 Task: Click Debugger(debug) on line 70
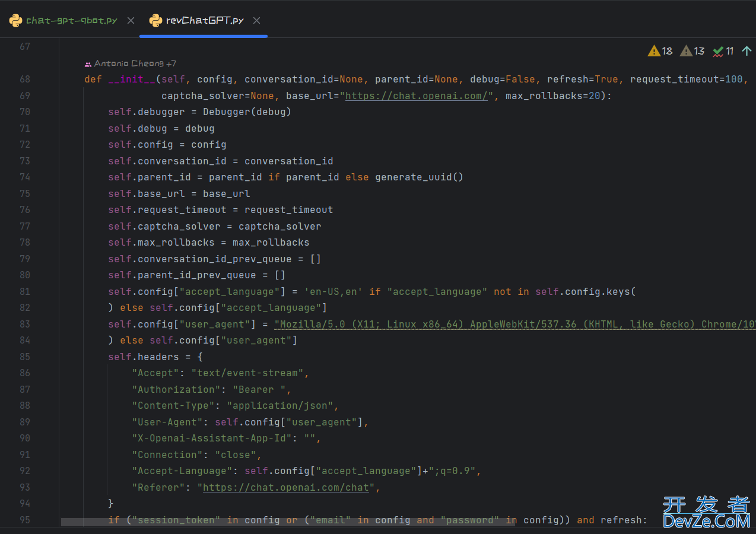click(x=247, y=112)
